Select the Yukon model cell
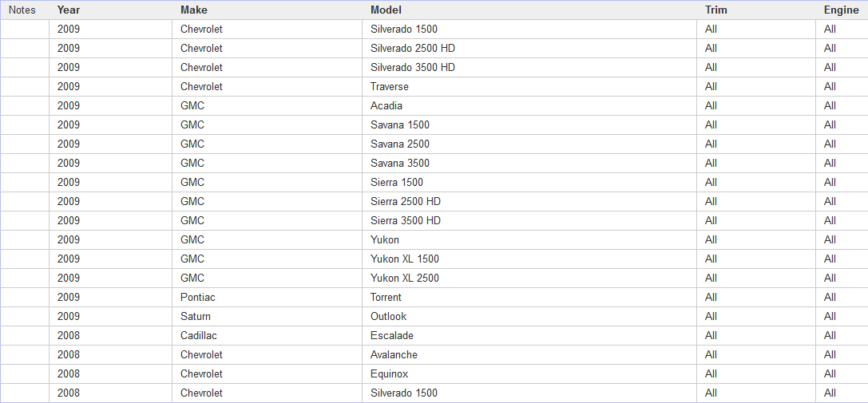 [x=529, y=239]
